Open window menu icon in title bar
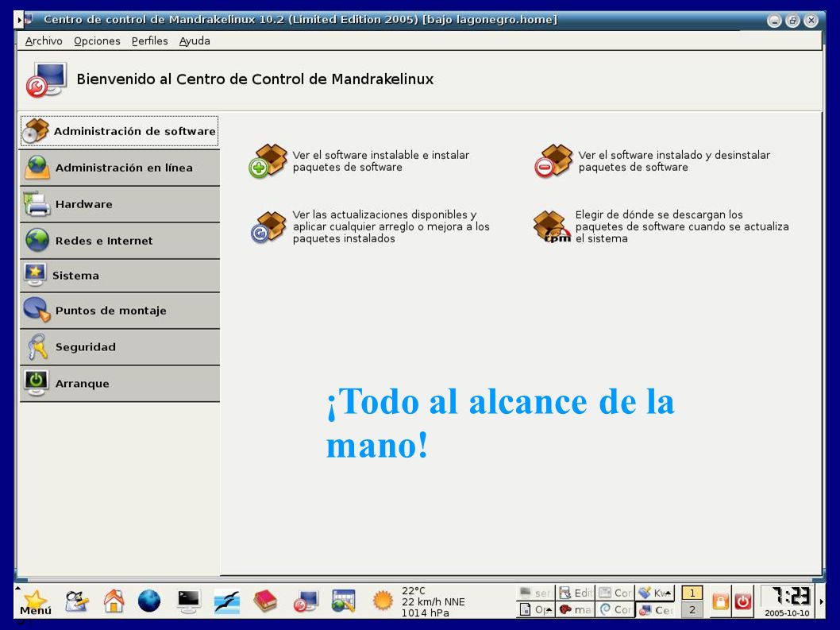The width and height of the screenshot is (840, 630). pyautogui.click(x=29, y=20)
